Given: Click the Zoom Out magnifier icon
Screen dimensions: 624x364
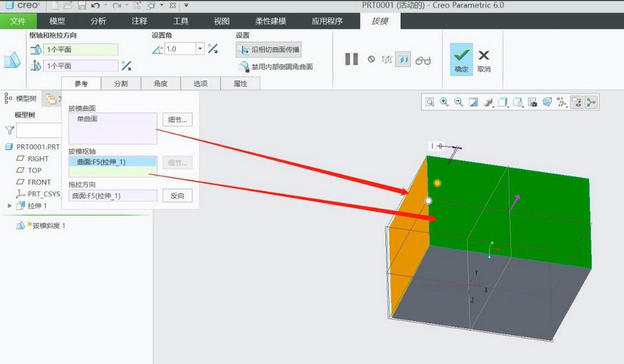Looking at the screenshot, I should point(459,102).
